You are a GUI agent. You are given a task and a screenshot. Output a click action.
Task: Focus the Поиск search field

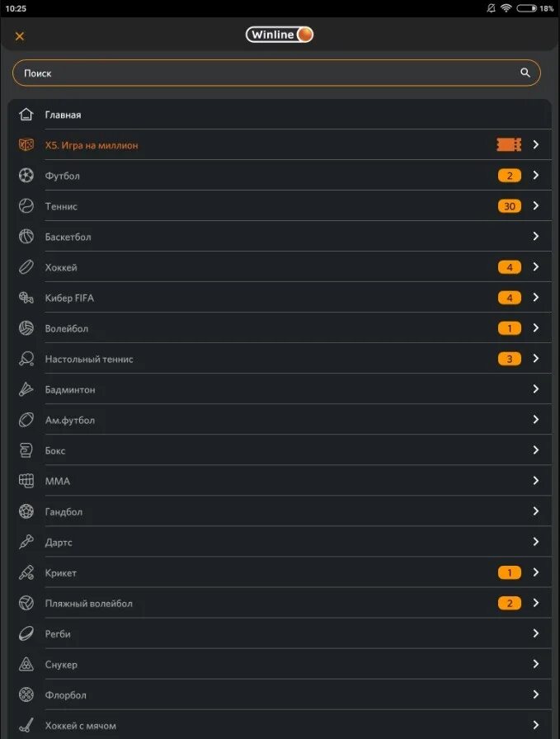tap(264, 73)
